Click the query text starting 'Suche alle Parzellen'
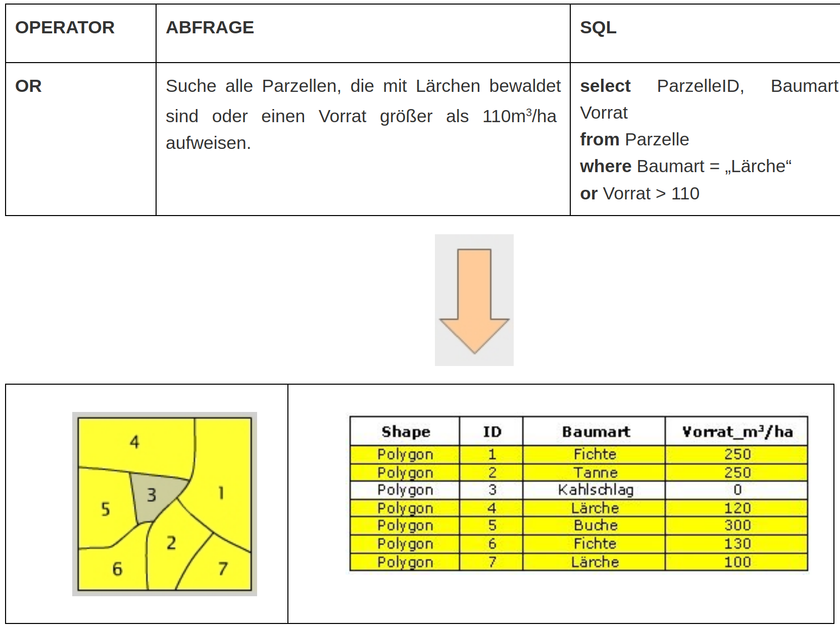 (363, 114)
